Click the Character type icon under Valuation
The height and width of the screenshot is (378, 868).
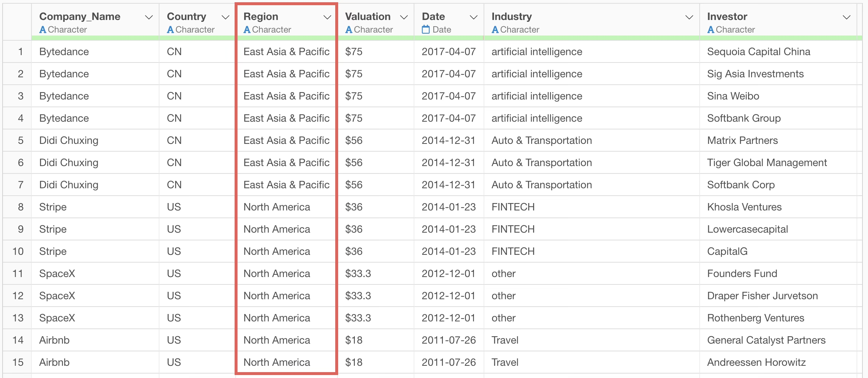pyautogui.click(x=349, y=30)
